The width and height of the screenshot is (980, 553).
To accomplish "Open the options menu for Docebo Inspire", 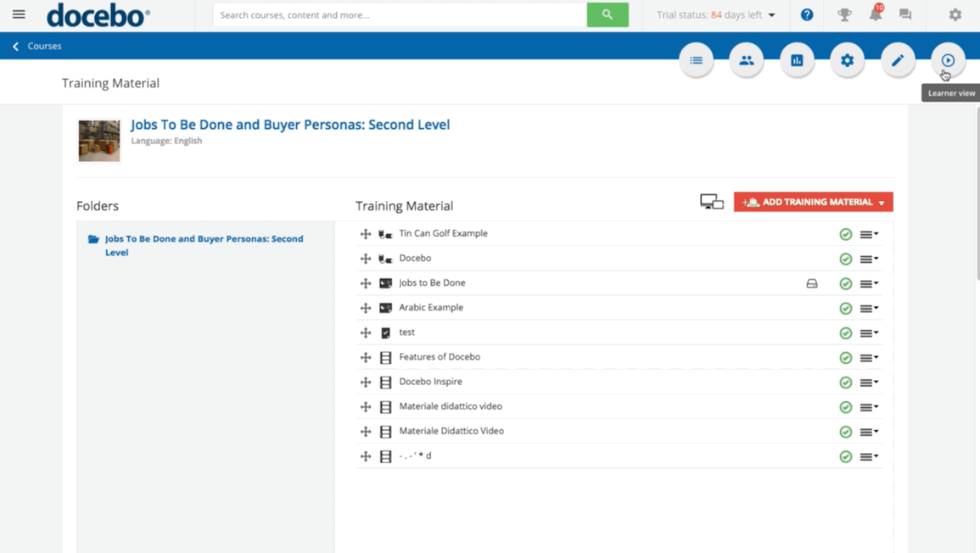I will [869, 383].
